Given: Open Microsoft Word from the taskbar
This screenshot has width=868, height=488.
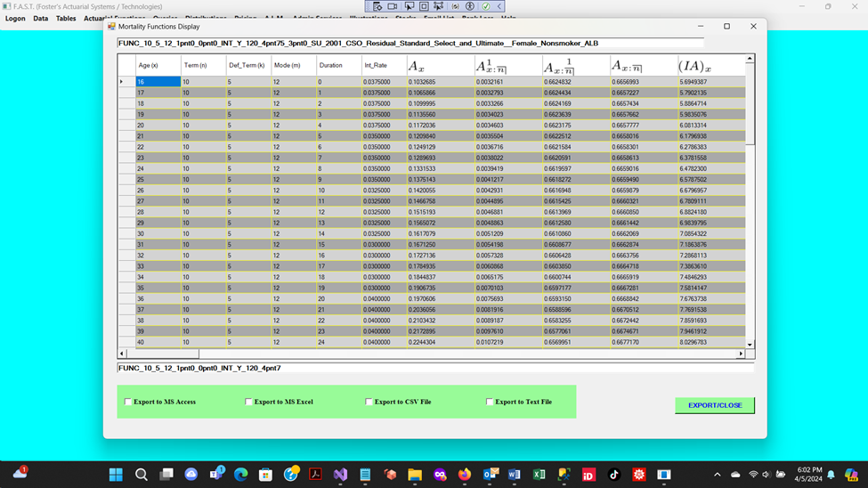Looking at the screenshot, I should click(514, 475).
